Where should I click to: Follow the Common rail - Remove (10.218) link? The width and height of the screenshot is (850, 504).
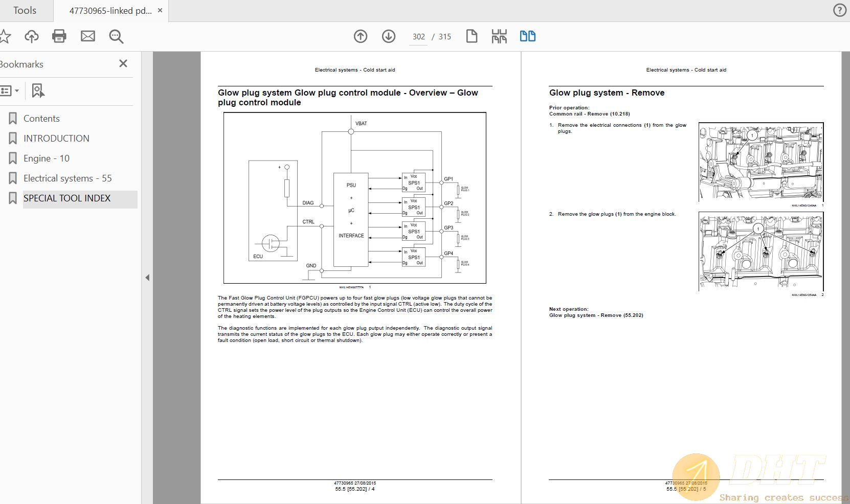[590, 114]
